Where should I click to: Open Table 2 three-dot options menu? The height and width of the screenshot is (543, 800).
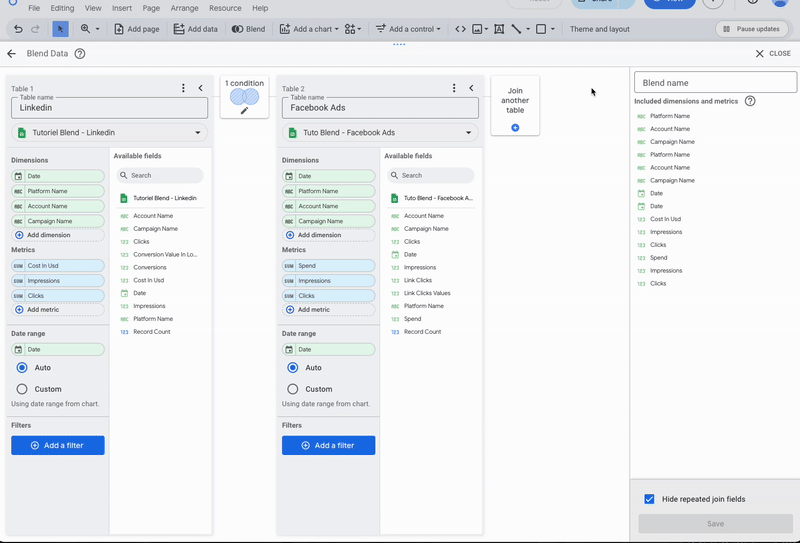pyautogui.click(x=454, y=88)
